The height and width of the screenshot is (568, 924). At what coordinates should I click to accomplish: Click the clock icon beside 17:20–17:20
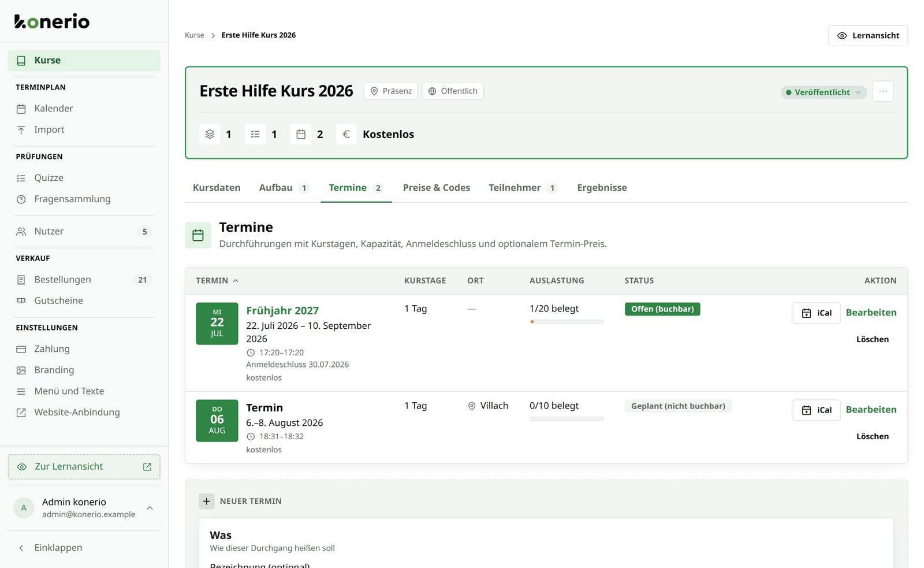251,352
